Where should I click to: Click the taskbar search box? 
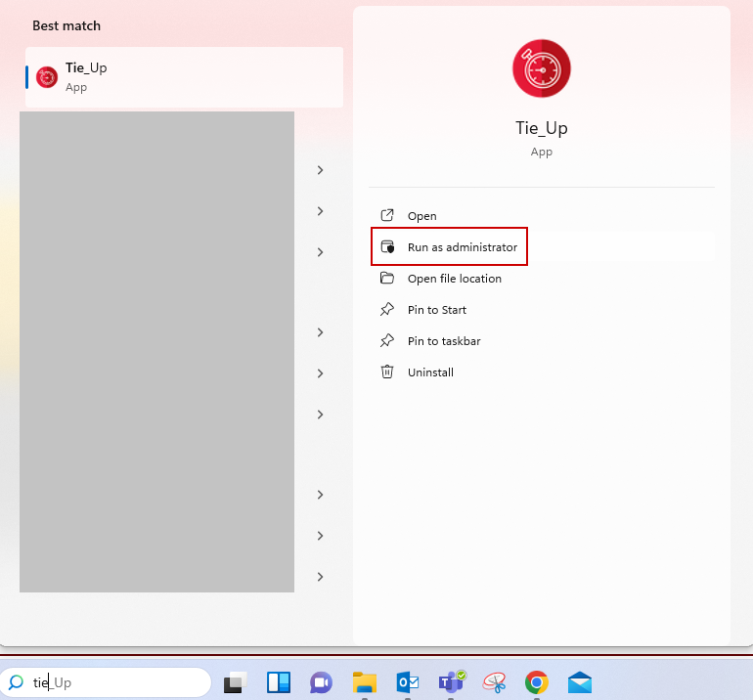108,682
